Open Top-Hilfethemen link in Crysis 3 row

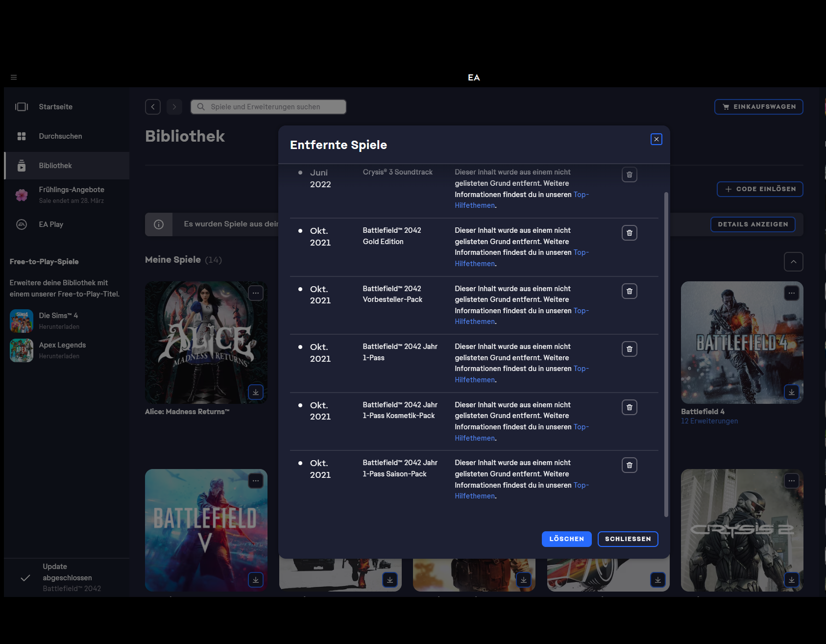pyautogui.click(x=581, y=195)
